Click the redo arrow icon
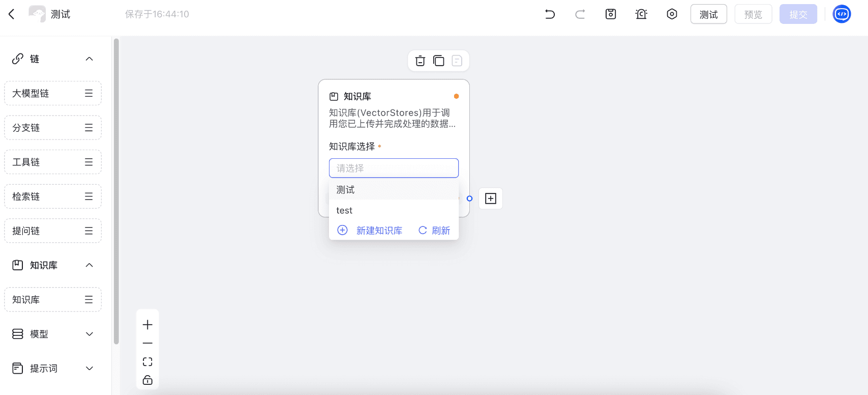 coord(580,14)
